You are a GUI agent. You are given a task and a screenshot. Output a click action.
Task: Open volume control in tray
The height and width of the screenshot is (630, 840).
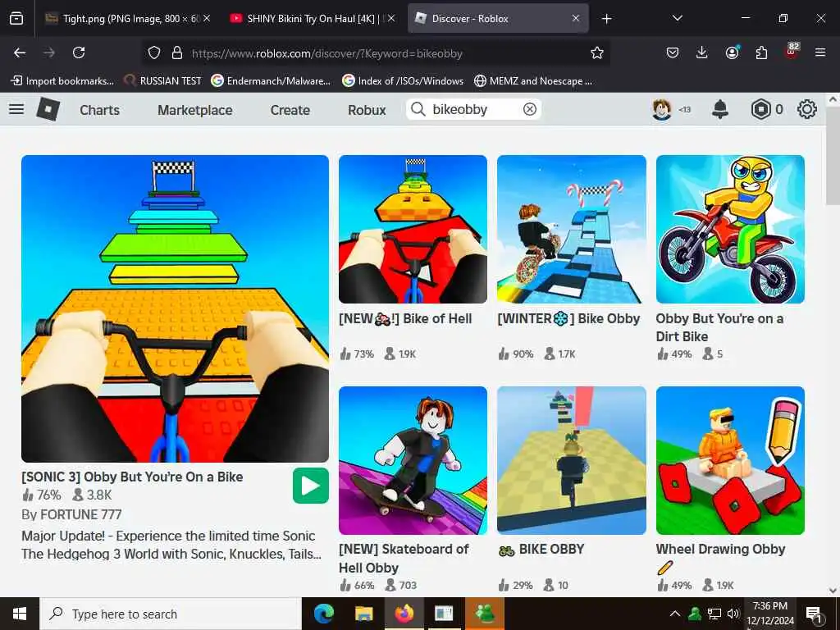click(733, 614)
